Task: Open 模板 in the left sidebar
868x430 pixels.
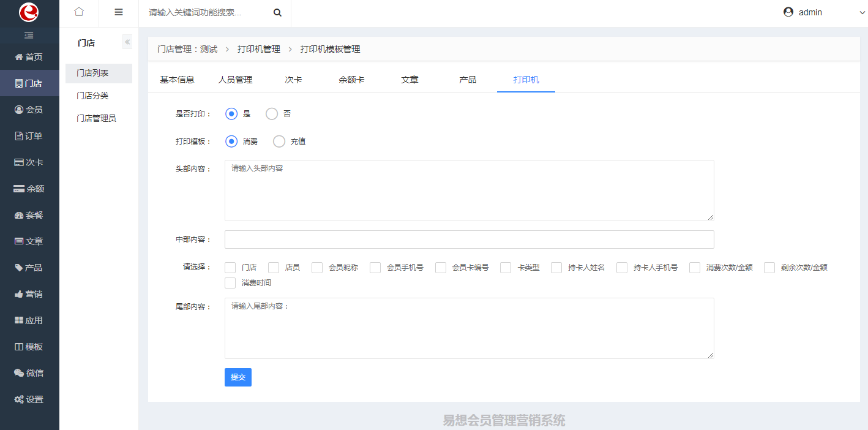Action: [x=29, y=347]
